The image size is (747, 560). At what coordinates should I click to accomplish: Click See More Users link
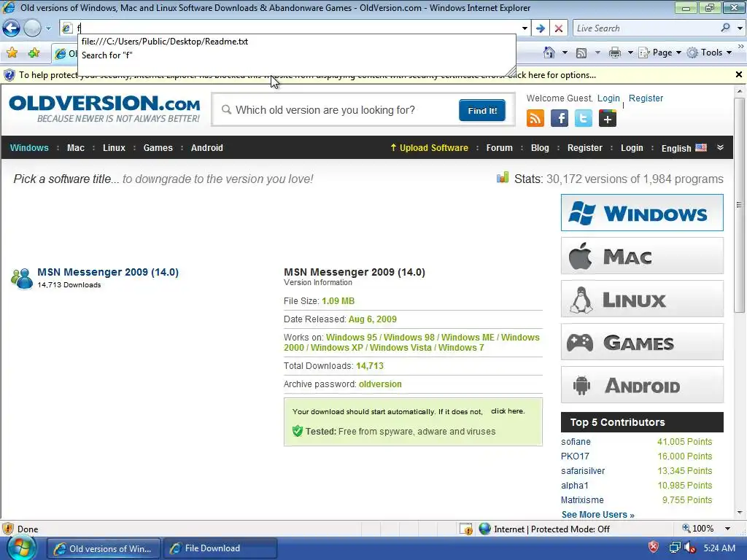click(x=597, y=514)
